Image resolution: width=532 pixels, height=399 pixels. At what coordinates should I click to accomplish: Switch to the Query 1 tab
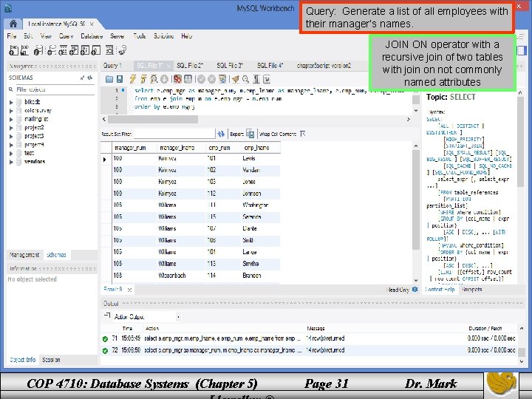pos(112,66)
